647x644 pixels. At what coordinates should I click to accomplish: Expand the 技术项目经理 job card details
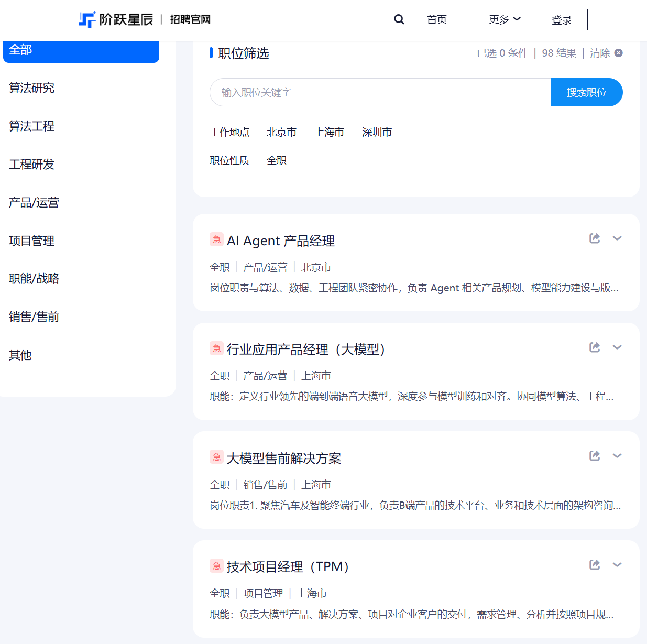pyautogui.click(x=617, y=565)
